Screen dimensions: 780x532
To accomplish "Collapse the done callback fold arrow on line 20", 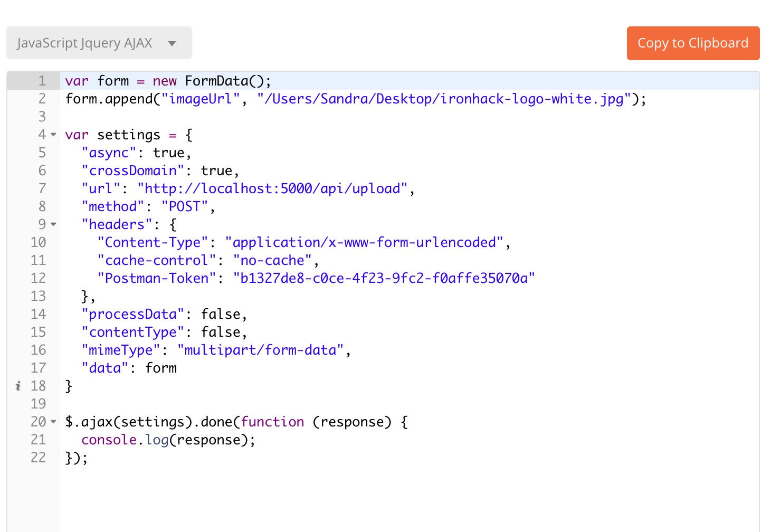I will click(53, 422).
